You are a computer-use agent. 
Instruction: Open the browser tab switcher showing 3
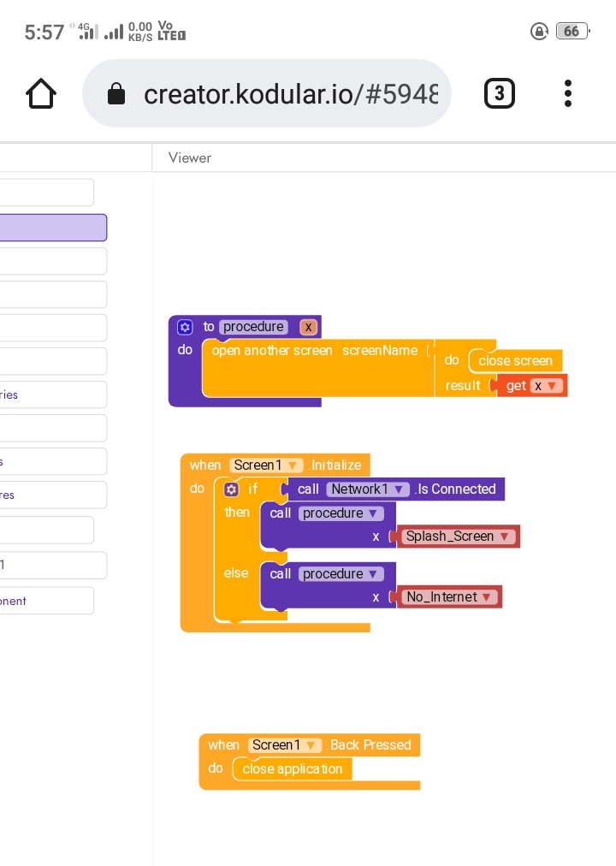click(x=499, y=93)
